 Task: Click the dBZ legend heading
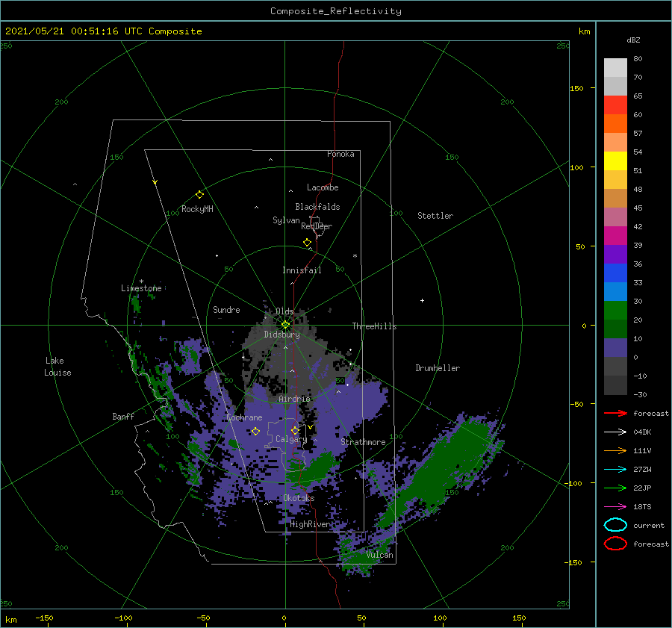[x=633, y=40]
